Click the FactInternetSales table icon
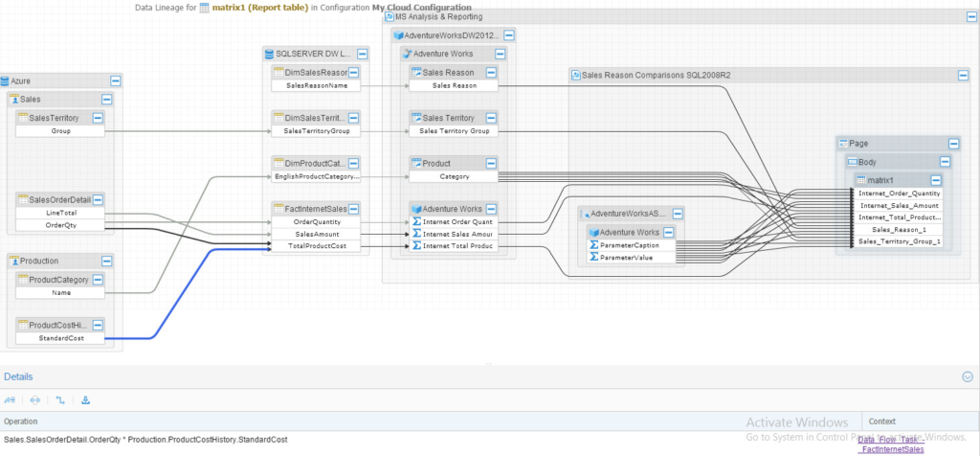 pyautogui.click(x=278, y=208)
